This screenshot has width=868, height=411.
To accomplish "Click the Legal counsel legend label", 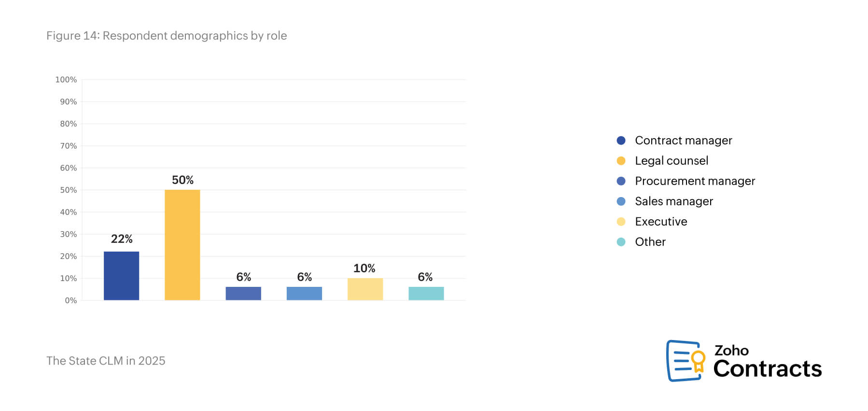I will (671, 161).
